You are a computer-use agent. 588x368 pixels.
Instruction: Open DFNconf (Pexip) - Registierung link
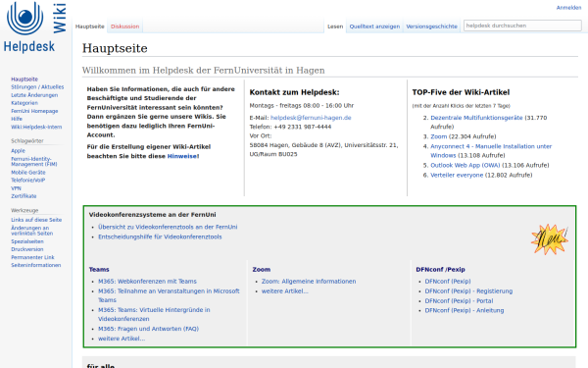[468, 291]
